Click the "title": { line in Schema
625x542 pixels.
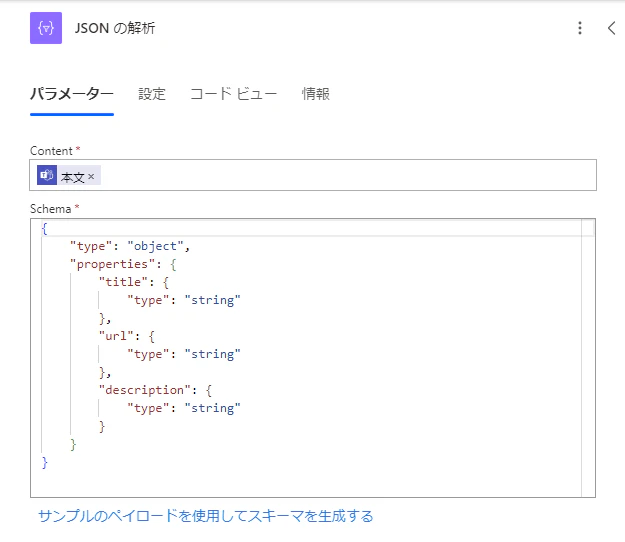pos(134,282)
